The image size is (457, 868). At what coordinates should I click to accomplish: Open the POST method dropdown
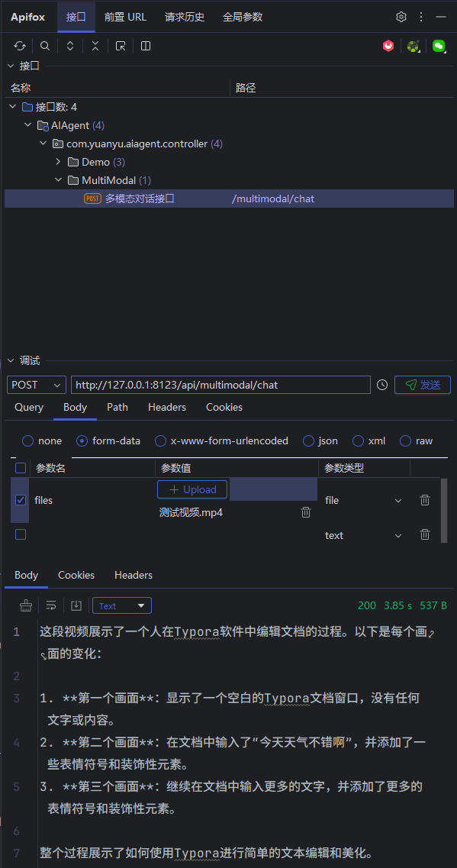[37, 385]
